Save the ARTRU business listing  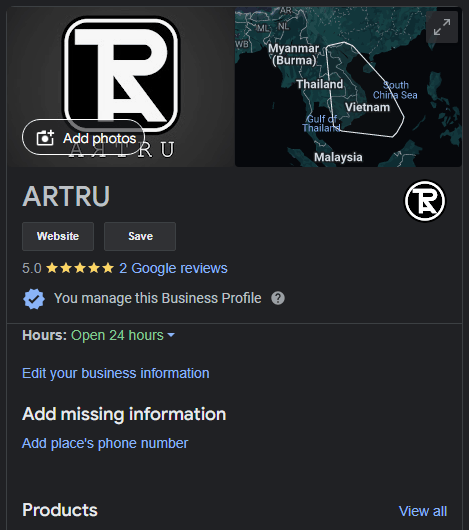140,236
